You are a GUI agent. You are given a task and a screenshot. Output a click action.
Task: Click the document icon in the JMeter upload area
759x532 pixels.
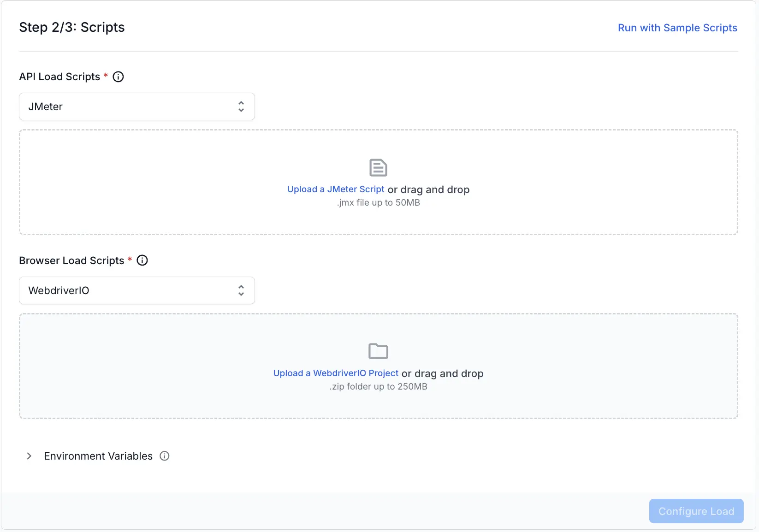point(378,167)
